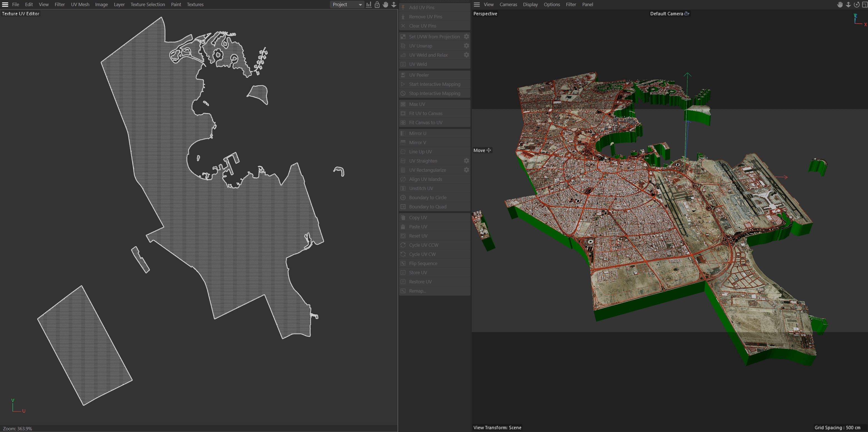Open the 3D viewport hamburger menu
Screen dimensions: 868x432
pos(477,4)
